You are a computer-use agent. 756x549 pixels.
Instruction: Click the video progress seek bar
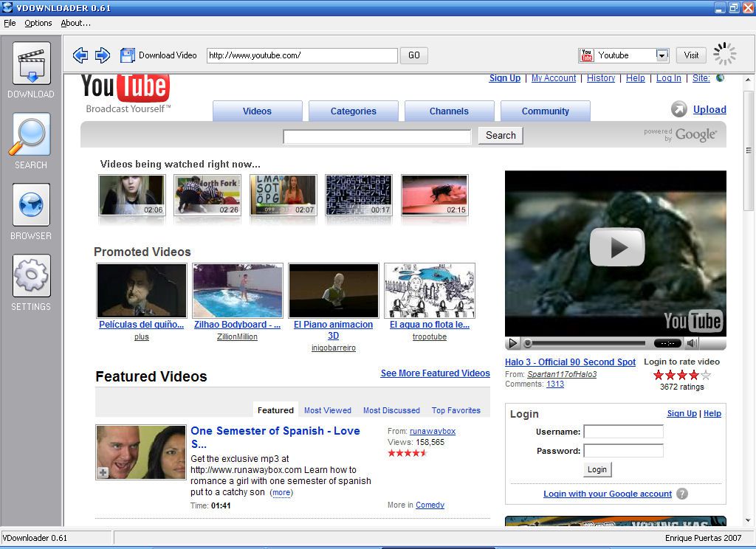click(x=587, y=343)
